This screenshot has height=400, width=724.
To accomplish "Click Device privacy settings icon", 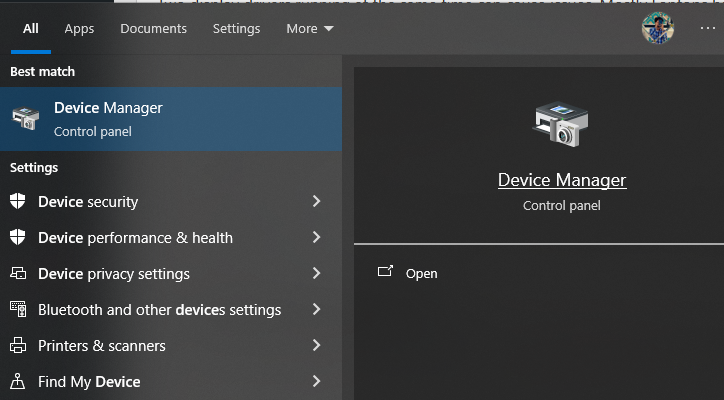I will (x=18, y=273).
